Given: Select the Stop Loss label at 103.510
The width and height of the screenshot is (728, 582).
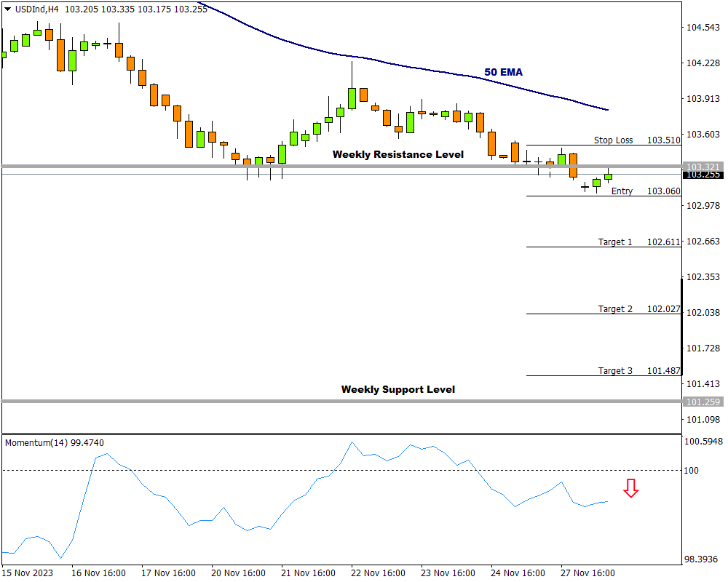Looking at the screenshot, I should (x=613, y=140).
